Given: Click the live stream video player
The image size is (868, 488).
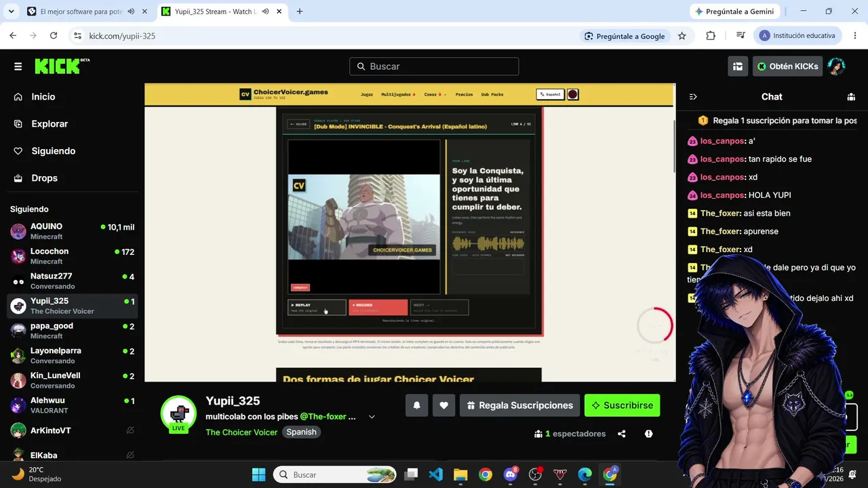Looking at the screenshot, I should [x=410, y=232].
